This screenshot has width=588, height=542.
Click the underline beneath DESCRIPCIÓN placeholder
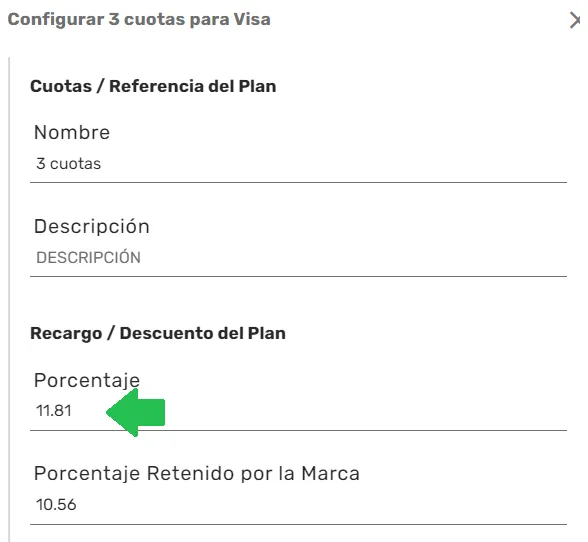click(x=298, y=276)
